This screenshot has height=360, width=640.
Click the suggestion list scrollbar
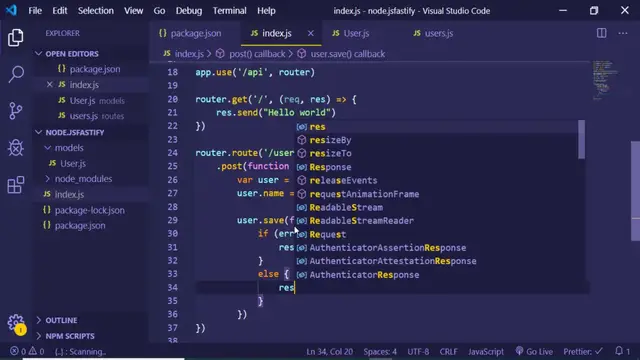tap(581, 140)
